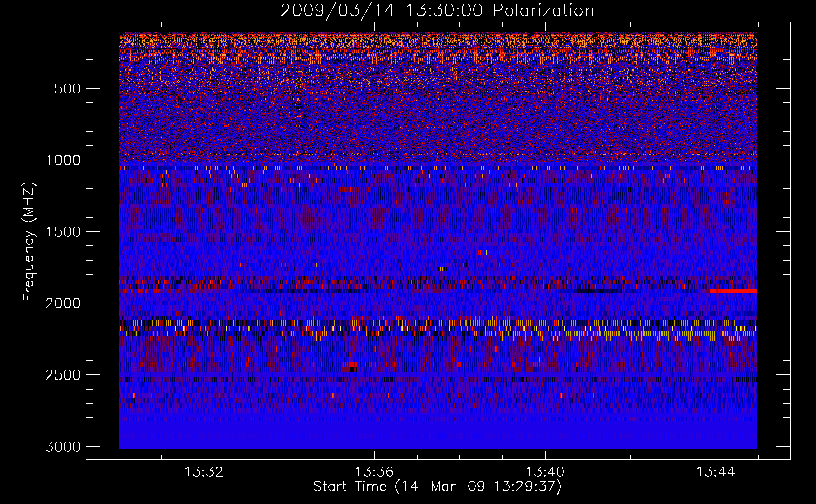Screen dimensions: 816x504
Task: Click the red feature near 2450 MHz at 13:35
Action: click(x=349, y=365)
